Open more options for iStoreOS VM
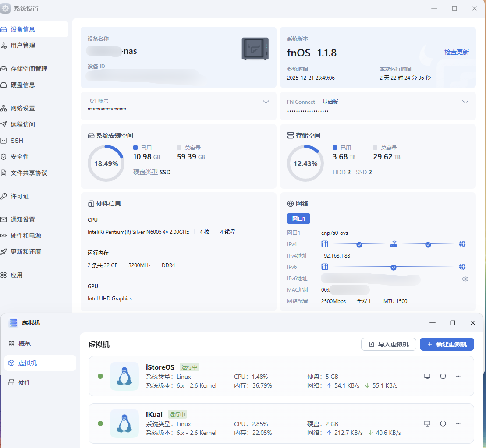The width and height of the screenshot is (486, 448). [x=459, y=376]
